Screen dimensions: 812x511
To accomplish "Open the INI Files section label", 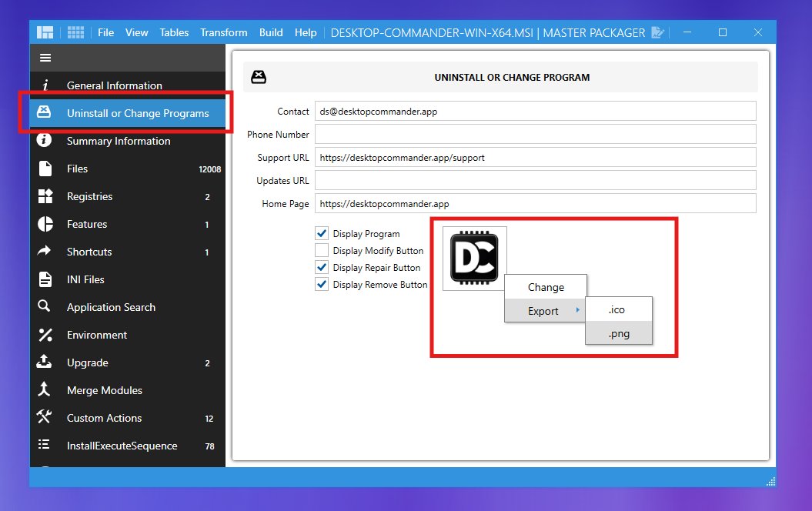I will (85, 279).
